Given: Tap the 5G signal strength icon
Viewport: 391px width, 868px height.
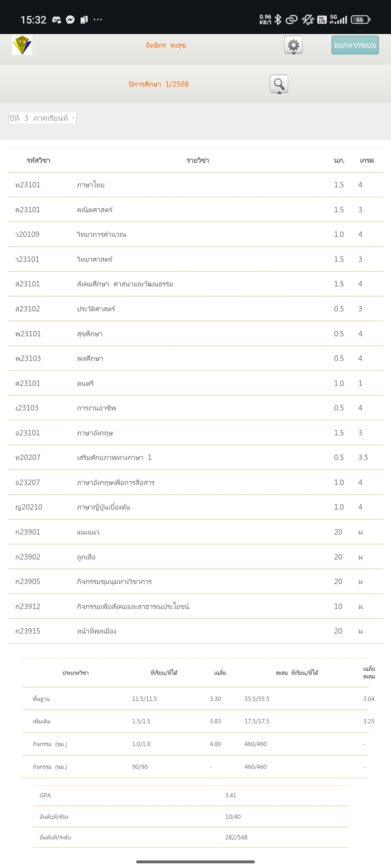Looking at the screenshot, I should coord(338,20).
